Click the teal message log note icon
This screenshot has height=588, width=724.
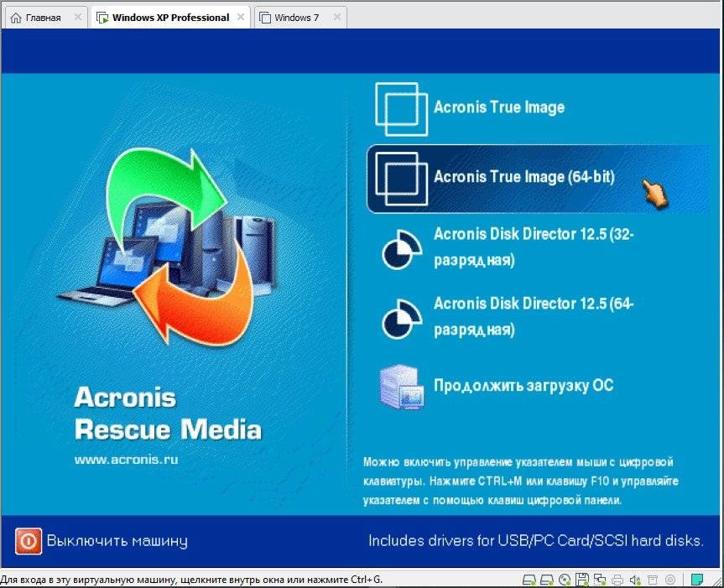coord(697,580)
